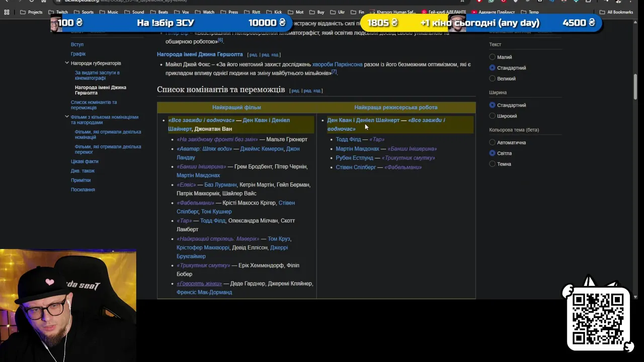This screenshot has height=362, width=644.
Task: Open «Найкращий стрілець: Маверік» link
Action: (218, 239)
